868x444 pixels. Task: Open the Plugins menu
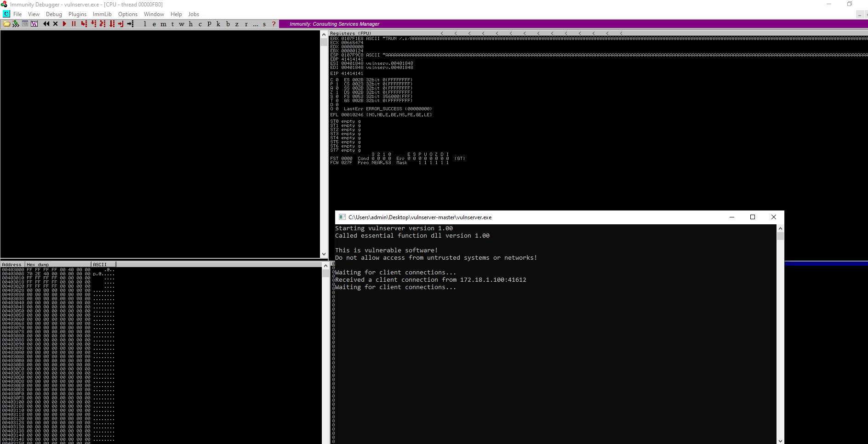tap(77, 14)
